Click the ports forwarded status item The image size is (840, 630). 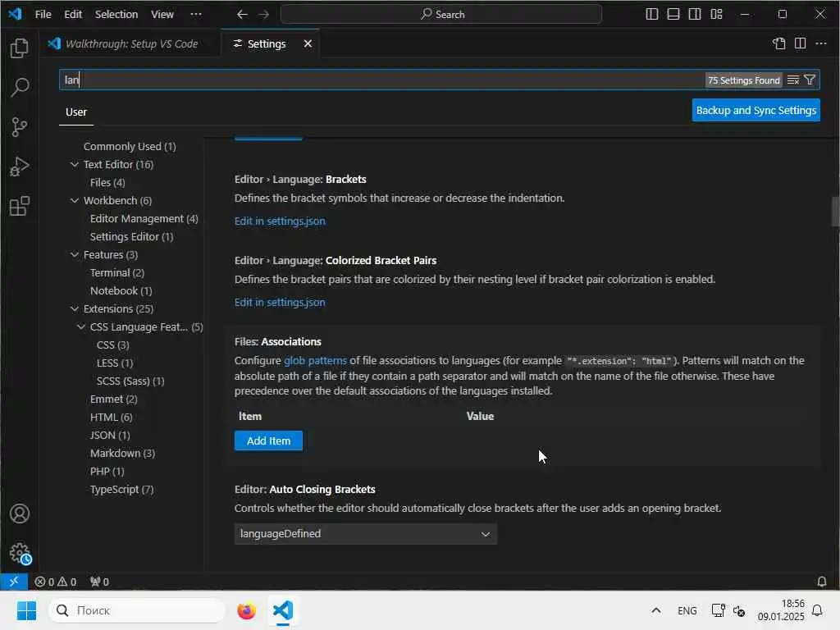(99, 582)
